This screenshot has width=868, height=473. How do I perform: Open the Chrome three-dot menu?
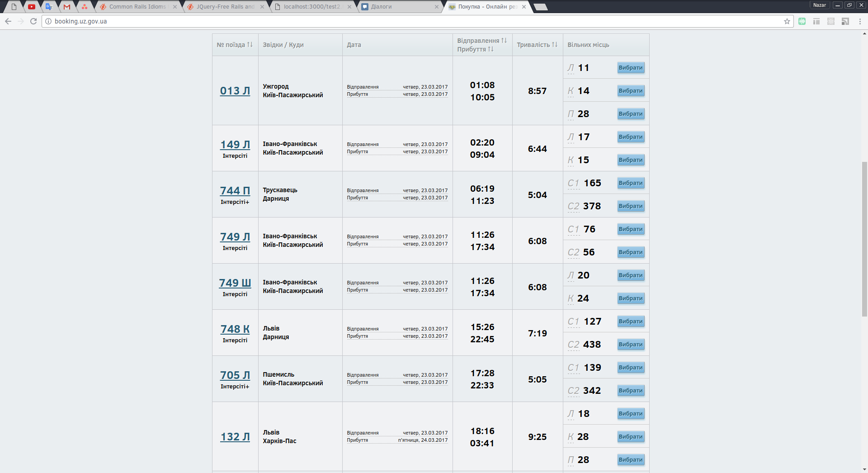click(x=860, y=21)
